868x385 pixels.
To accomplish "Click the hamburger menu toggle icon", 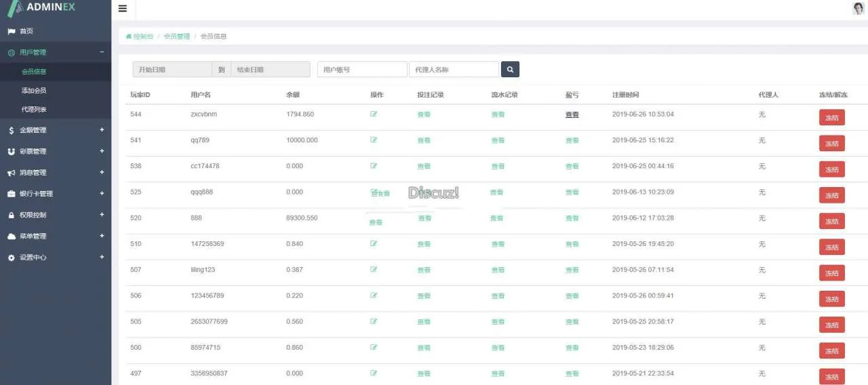I will point(122,9).
